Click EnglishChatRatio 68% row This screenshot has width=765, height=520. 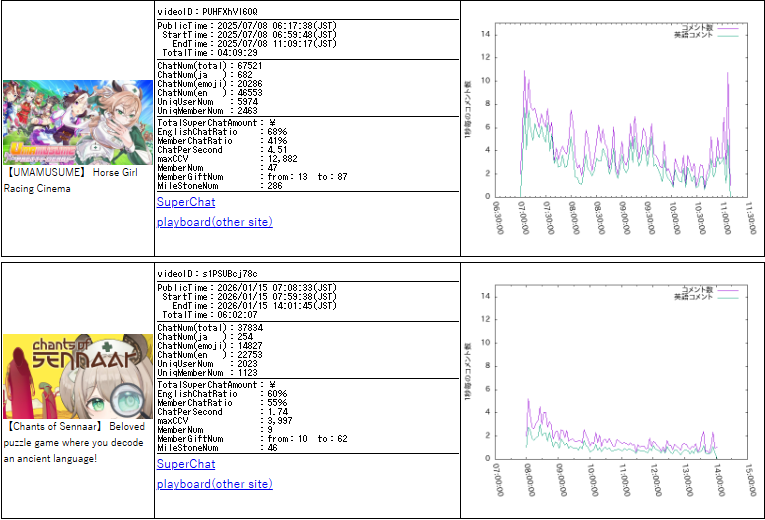[222, 132]
